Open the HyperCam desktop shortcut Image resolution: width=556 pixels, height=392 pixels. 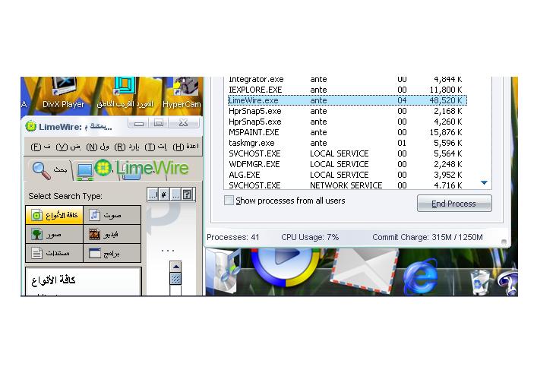click(182, 93)
